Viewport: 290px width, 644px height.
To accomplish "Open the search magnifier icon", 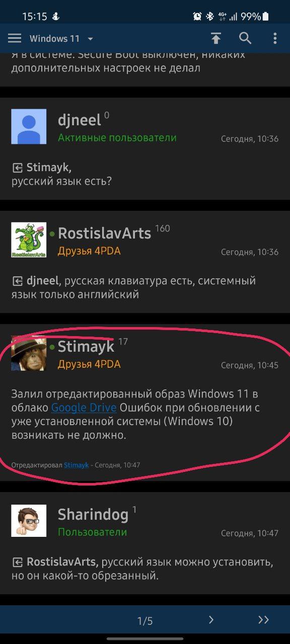I will [245, 38].
